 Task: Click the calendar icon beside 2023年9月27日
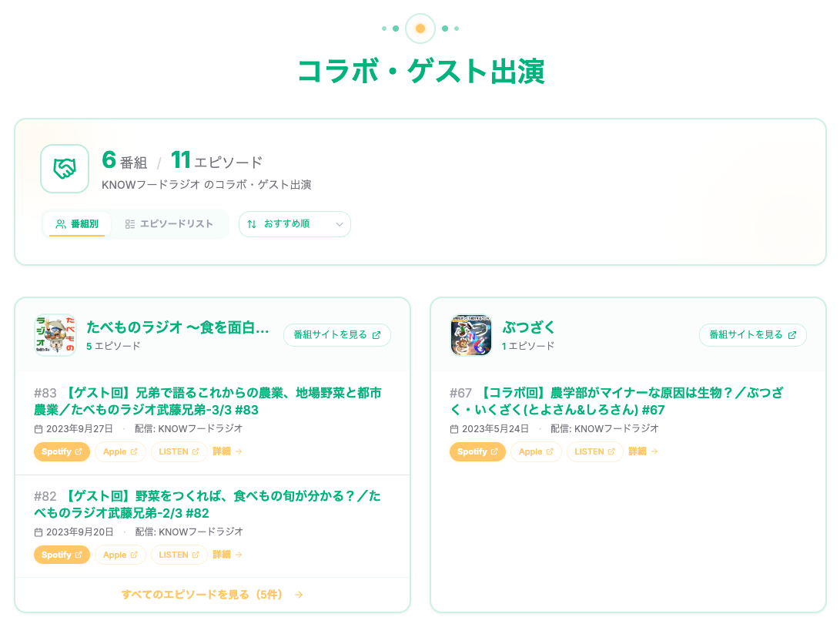pyautogui.click(x=40, y=428)
